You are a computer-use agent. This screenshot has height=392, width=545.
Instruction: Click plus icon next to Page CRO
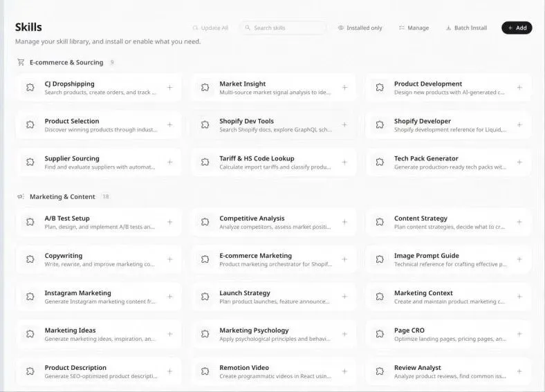pyautogui.click(x=519, y=334)
